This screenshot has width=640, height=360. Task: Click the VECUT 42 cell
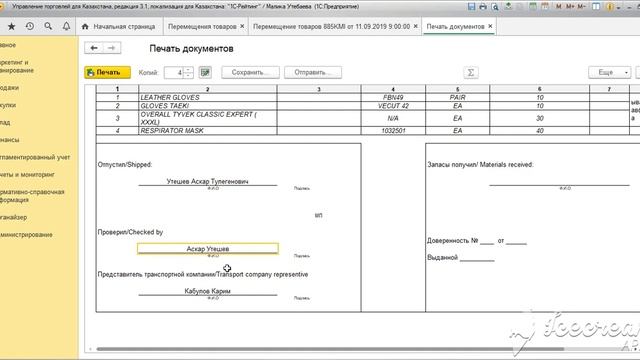click(393, 106)
